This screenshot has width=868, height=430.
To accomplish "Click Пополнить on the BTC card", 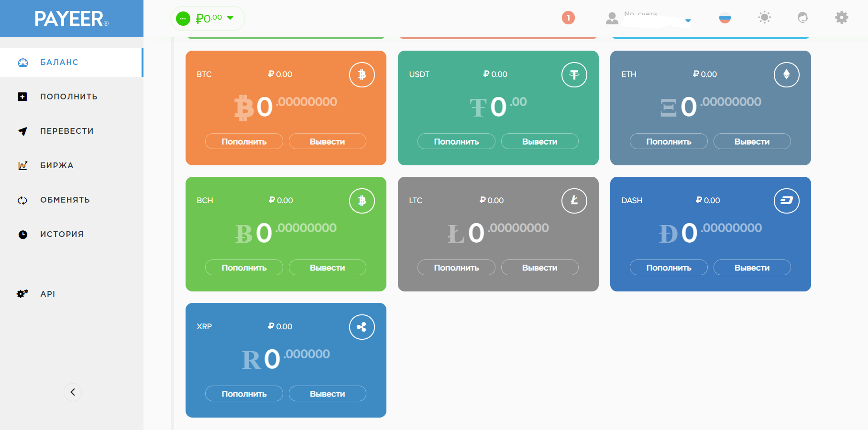I will click(x=244, y=141).
